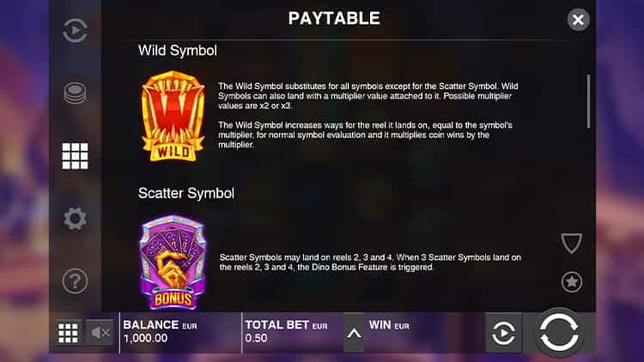Image resolution: width=644 pixels, height=362 pixels.
Task: Open autoplay settings in left sidebar
Action: click(x=76, y=30)
